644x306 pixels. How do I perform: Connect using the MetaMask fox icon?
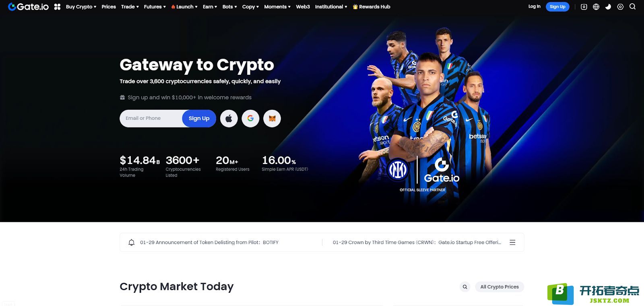pos(272,119)
